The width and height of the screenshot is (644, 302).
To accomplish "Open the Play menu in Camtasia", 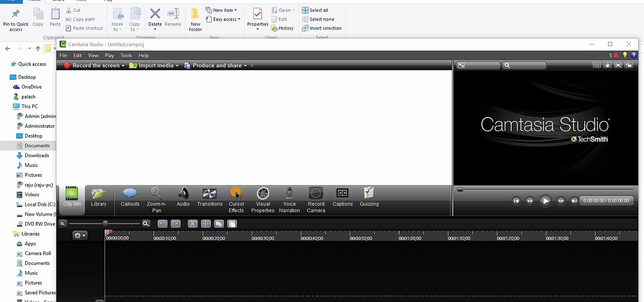I will (109, 55).
